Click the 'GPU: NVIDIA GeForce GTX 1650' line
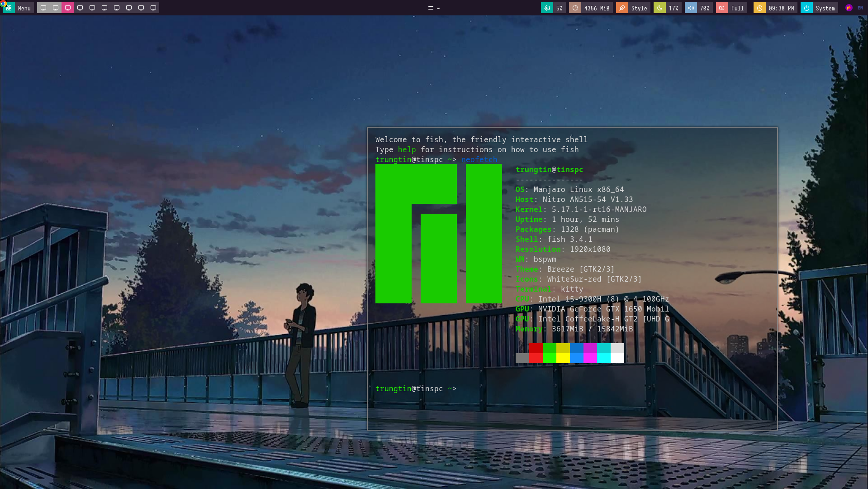 592,309
